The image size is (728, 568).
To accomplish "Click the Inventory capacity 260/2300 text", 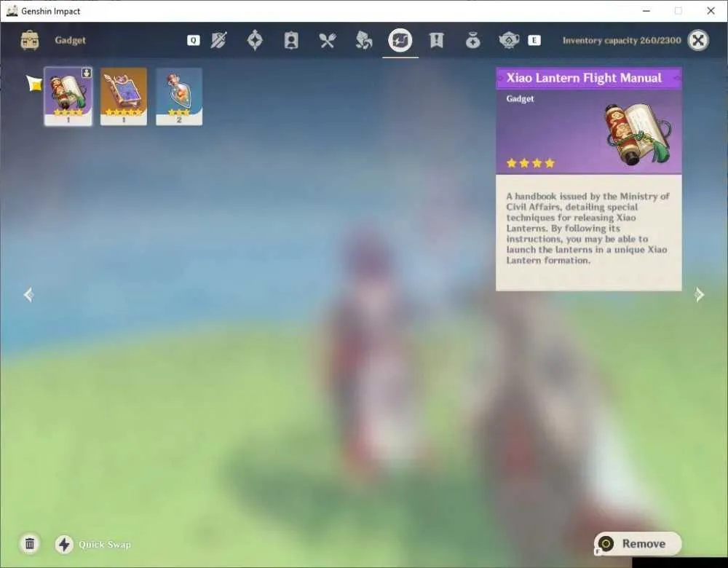I will pyautogui.click(x=622, y=40).
